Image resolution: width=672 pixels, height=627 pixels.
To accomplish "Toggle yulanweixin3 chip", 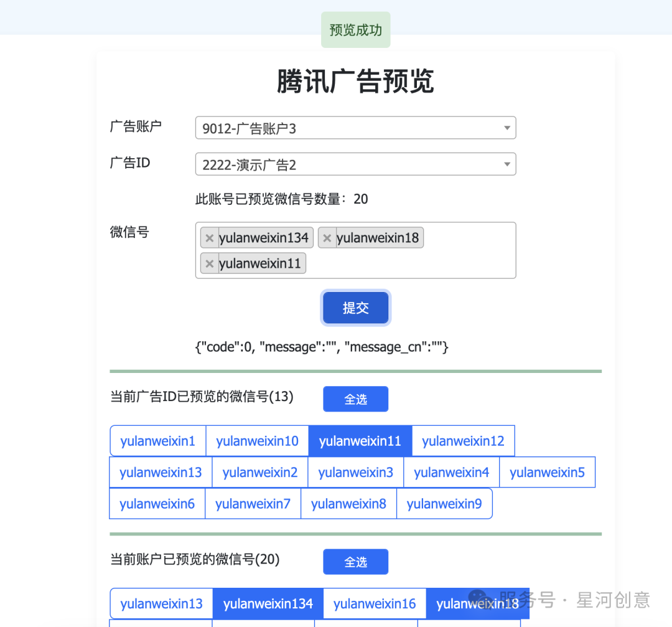I will (356, 472).
